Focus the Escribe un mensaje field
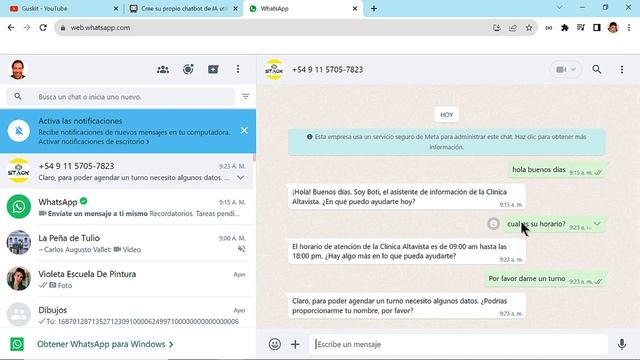 (458, 344)
